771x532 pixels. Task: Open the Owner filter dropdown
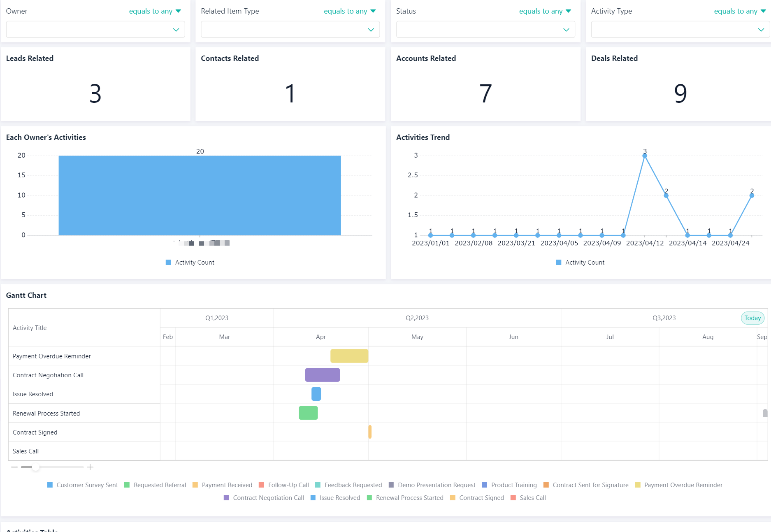pyautogui.click(x=95, y=30)
